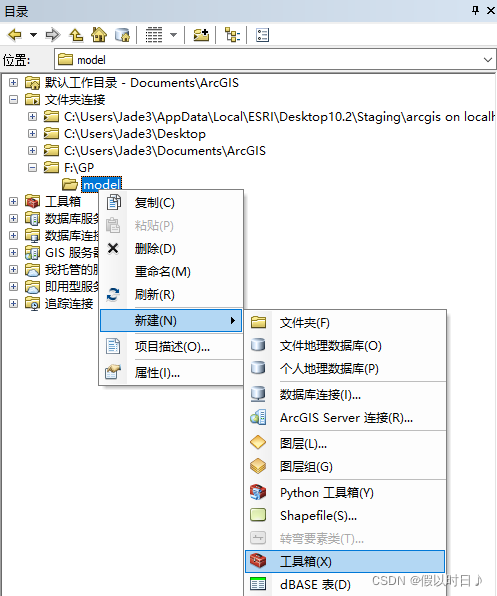Expand the database connections node
The image size is (497, 596).
(13, 236)
